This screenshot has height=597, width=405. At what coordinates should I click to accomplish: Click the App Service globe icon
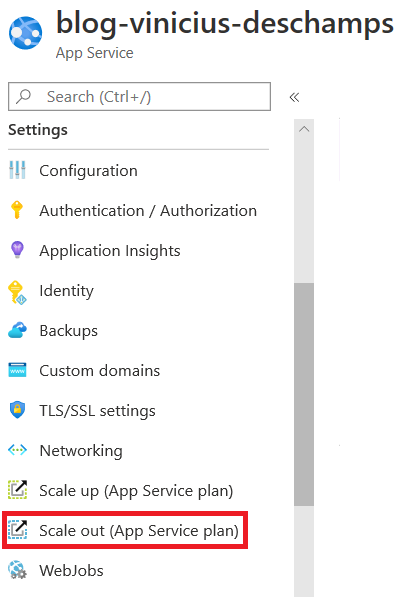26,33
